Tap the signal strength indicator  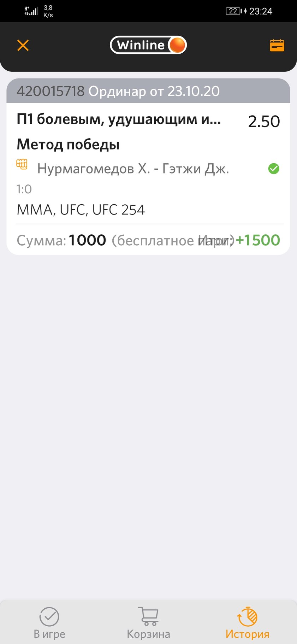coord(31,11)
